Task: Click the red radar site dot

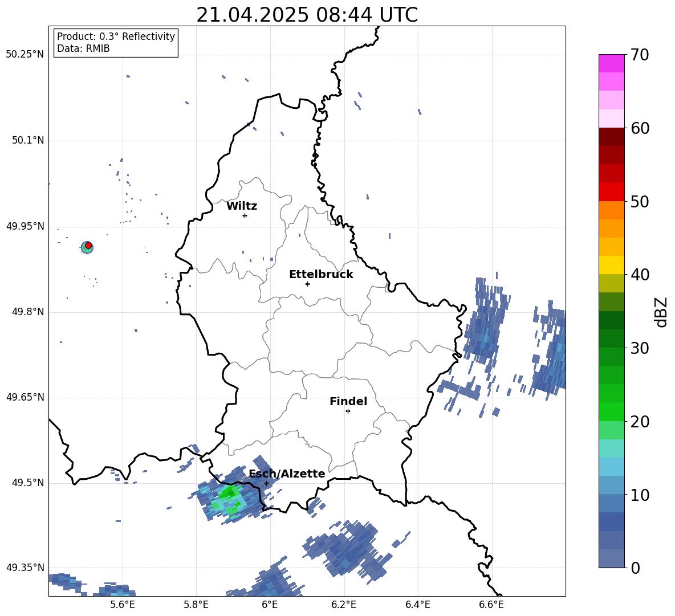Action: (88, 245)
